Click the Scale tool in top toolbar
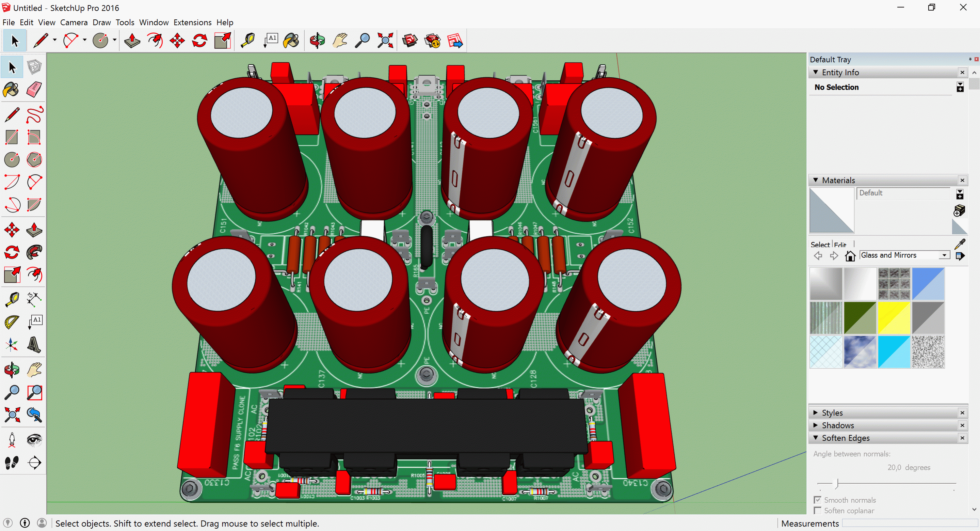Viewport: 980px width, 531px height. tap(223, 40)
